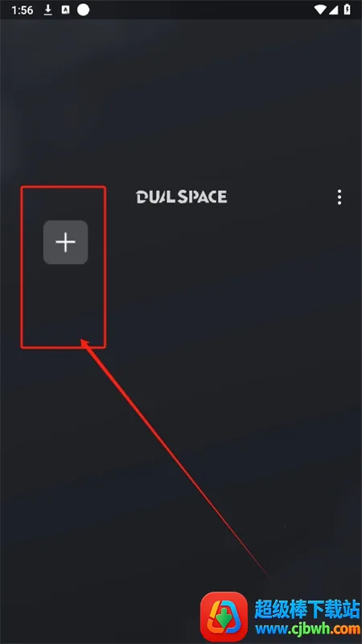This screenshot has height=644, width=362.
Task: Tap the plus tile to add an app
Action: click(x=66, y=242)
